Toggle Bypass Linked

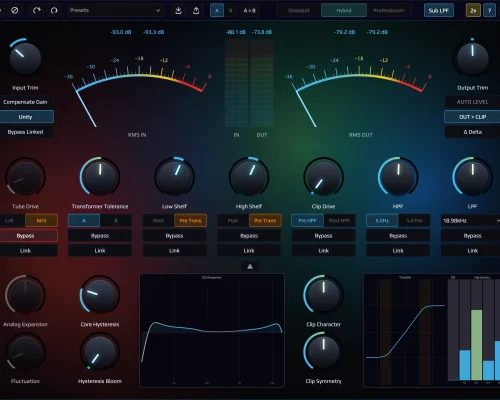point(26,132)
